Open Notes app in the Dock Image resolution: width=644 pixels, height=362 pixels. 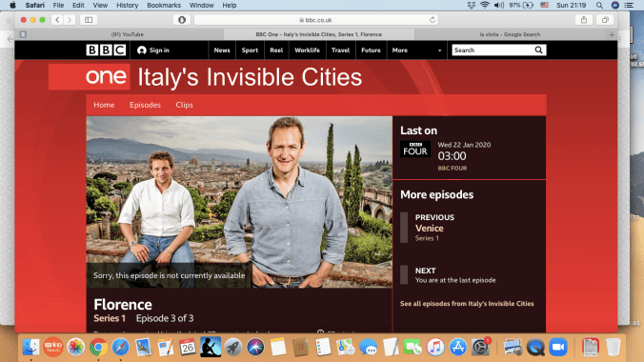coord(278,347)
